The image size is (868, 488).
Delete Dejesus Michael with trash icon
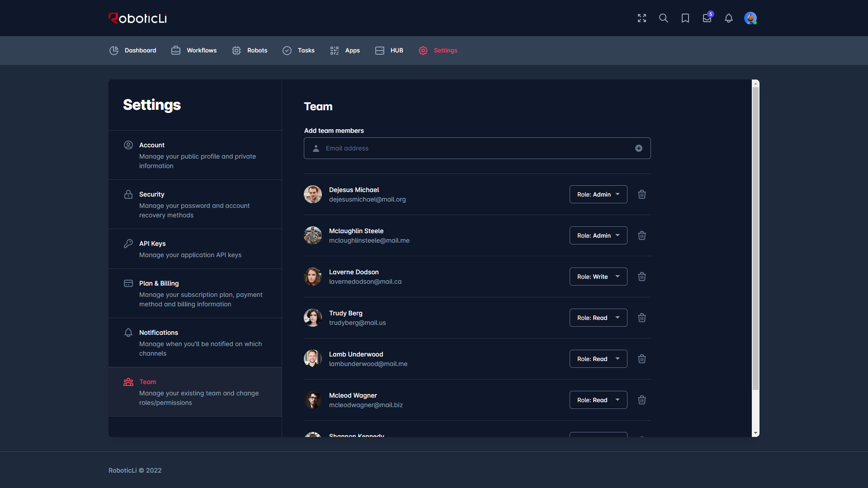point(642,194)
